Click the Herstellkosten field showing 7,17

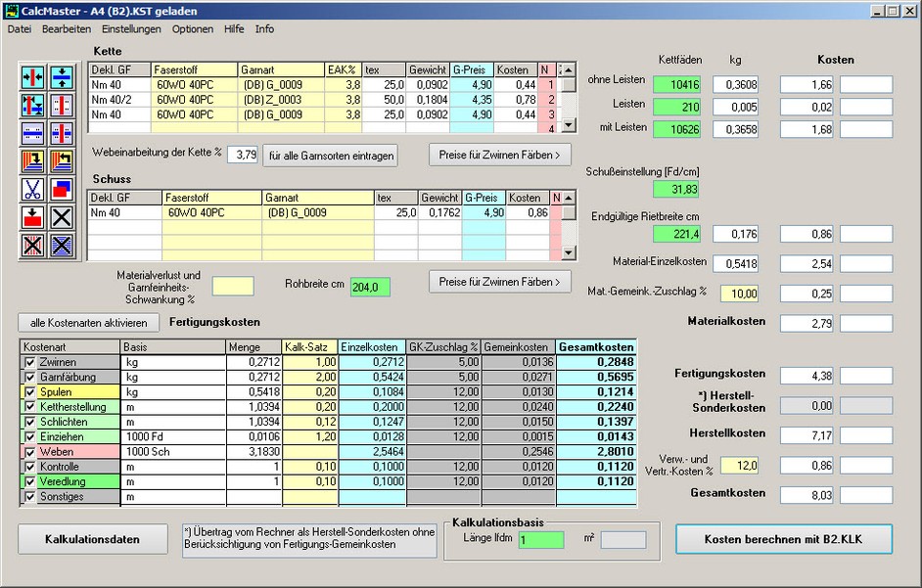point(807,435)
